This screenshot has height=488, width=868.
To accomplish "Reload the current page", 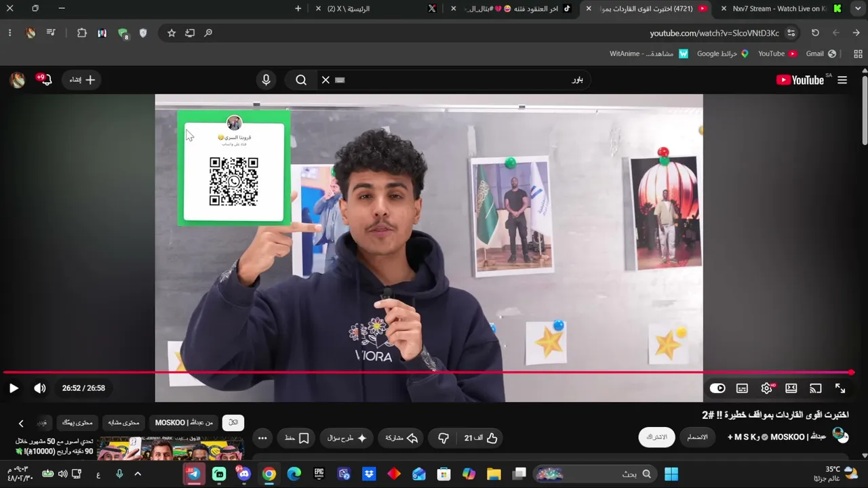I will tap(815, 33).
